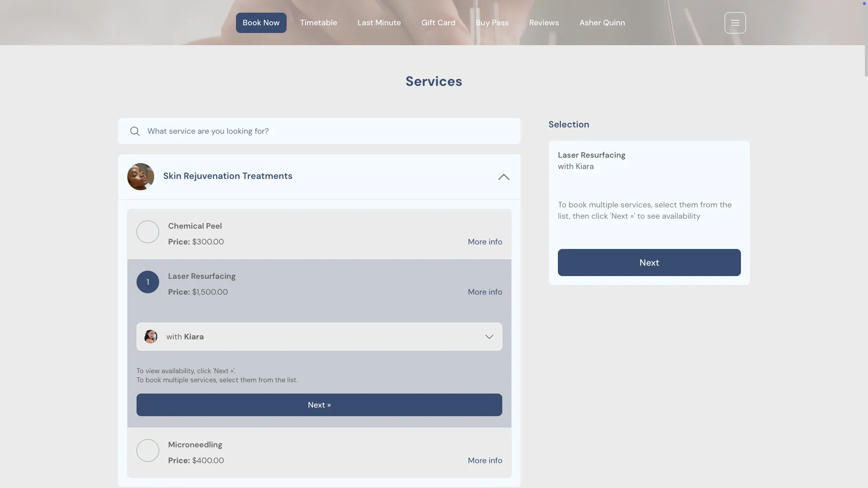Viewport: 868px width, 488px height.
Task: Click Kiara's avatar in staff selector
Action: pyautogui.click(x=151, y=337)
